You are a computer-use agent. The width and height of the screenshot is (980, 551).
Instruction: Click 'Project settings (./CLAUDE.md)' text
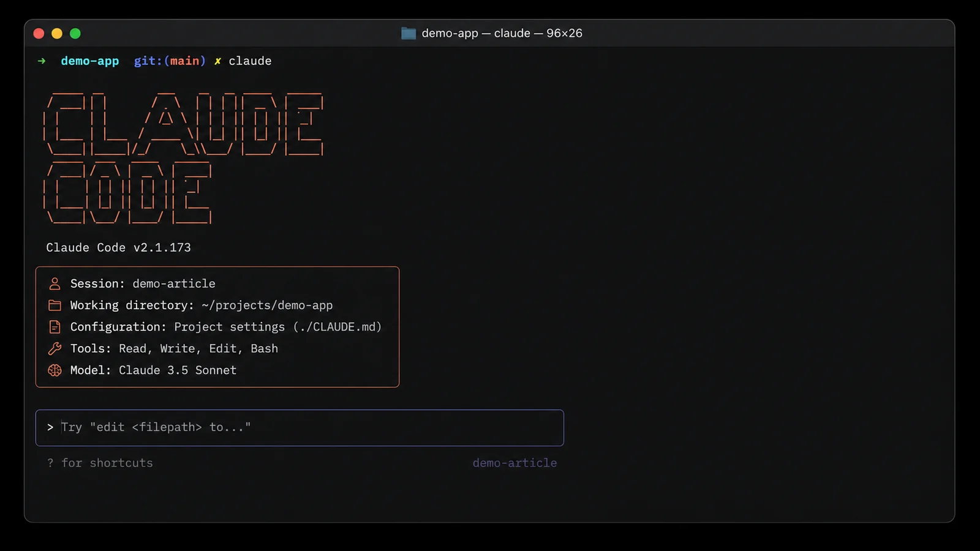click(x=278, y=327)
